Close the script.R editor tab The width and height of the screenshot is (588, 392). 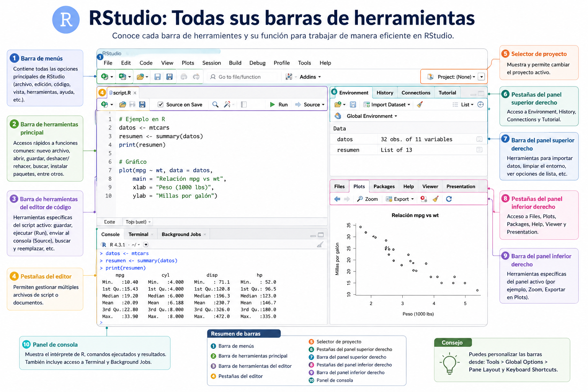[135, 93]
